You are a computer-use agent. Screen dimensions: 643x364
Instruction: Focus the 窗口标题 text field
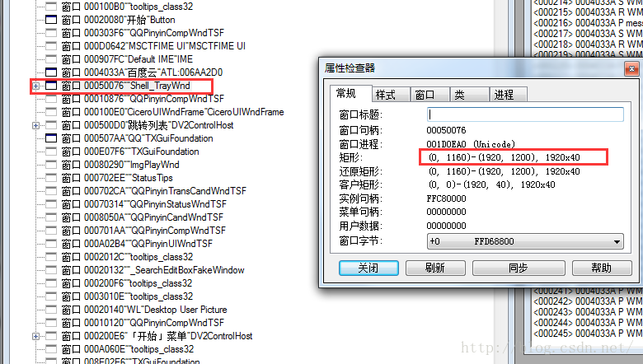coord(525,114)
